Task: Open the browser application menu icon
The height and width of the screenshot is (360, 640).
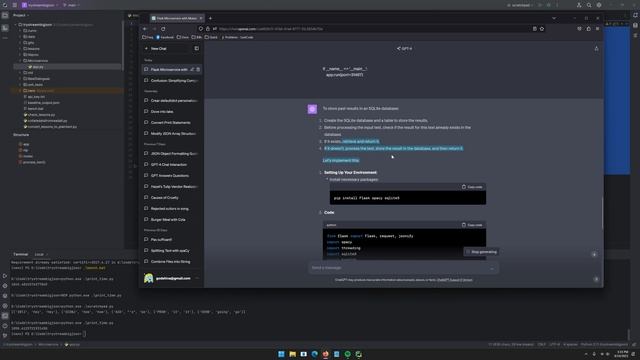Action: 598,29
